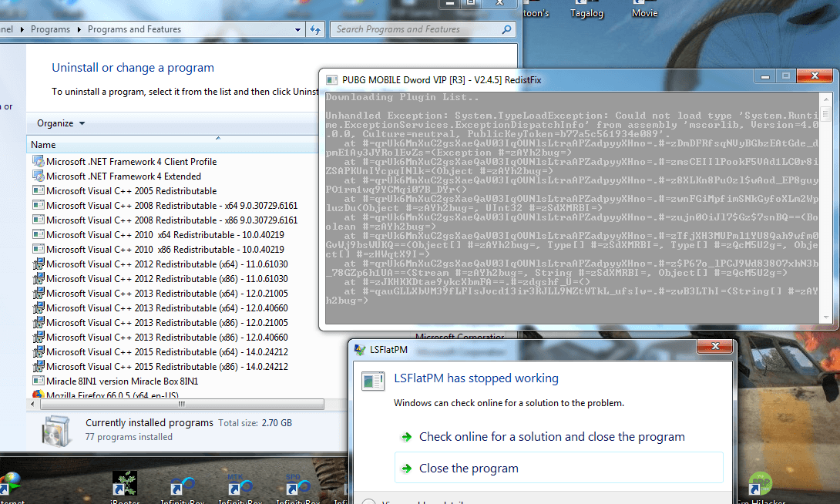This screenshot has height=504, width=840.
Task: Click the Microsoft .NET Framework 4 Extended icon
Action: pyautogui.click(x=38, y=176)
